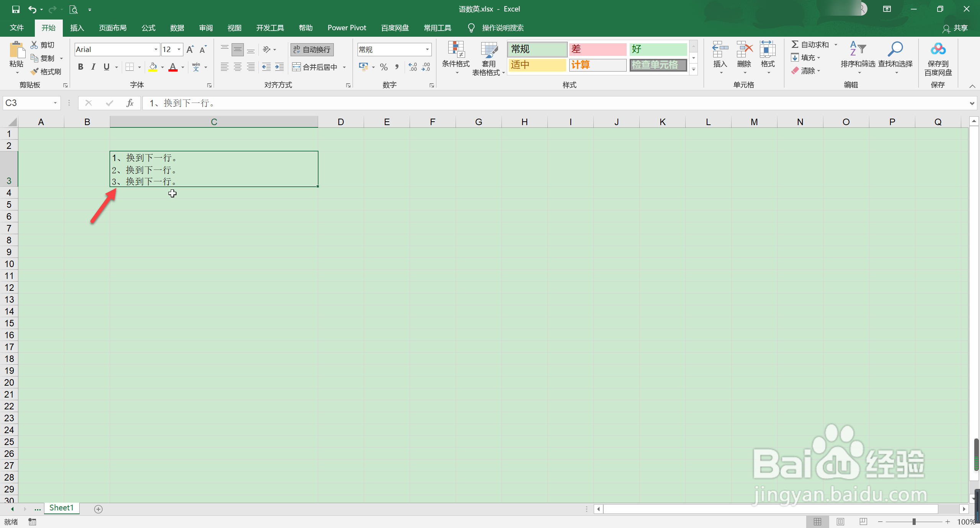Screen dimensions: 980x528
Task: Toggle Bold formatting
Action: click(80, 67)
